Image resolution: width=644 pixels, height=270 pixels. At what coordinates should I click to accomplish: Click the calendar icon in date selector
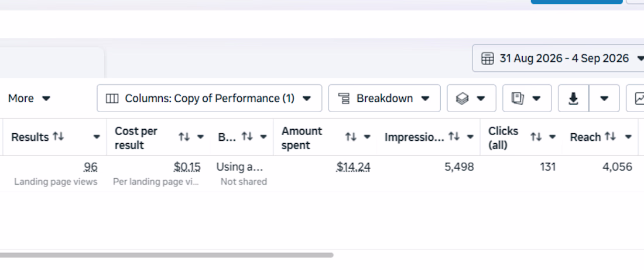[487, 58]
